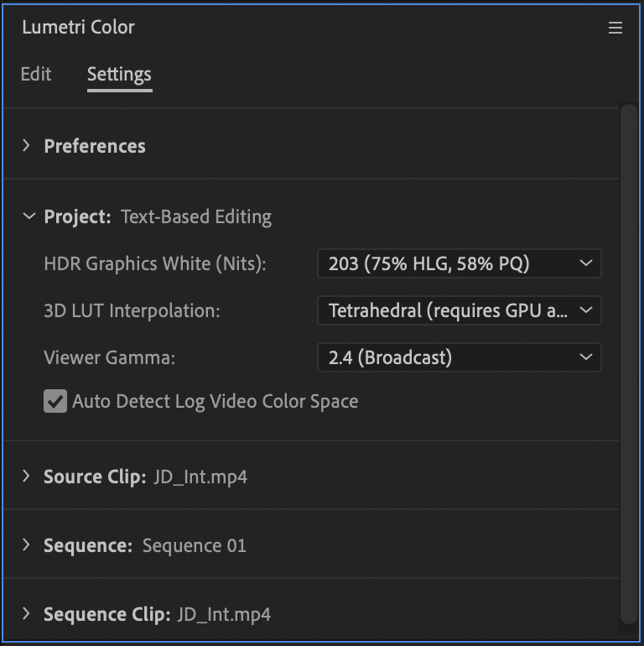
Task: Expand the Sequence Clip section chevron
Action: tap(27, 614)
